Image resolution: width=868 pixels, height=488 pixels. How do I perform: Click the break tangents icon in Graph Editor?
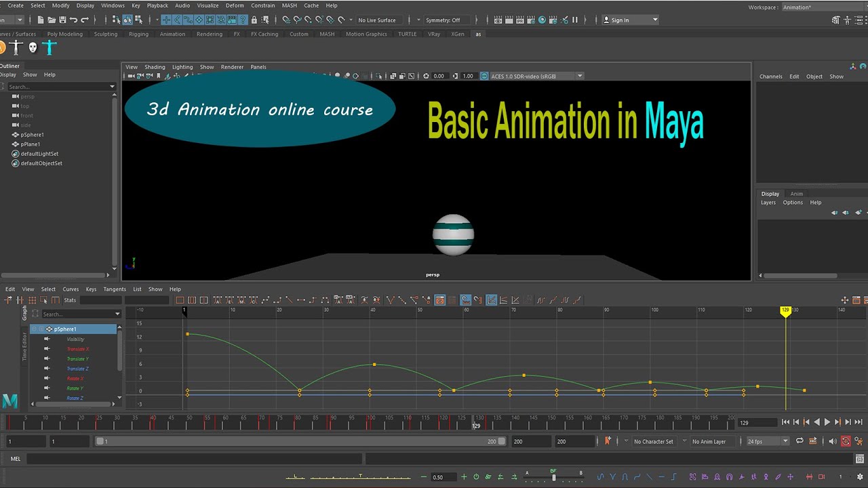(x=391, y=300)
